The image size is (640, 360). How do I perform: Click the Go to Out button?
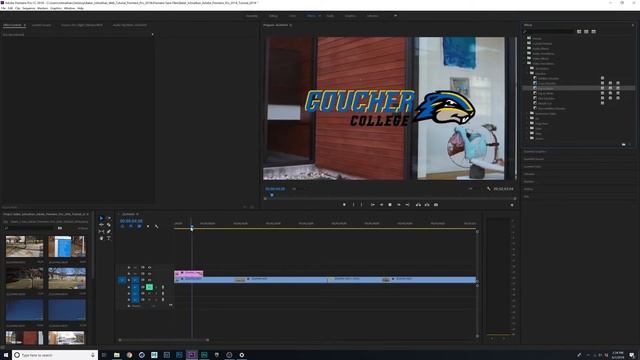click(x=407, y=204)
